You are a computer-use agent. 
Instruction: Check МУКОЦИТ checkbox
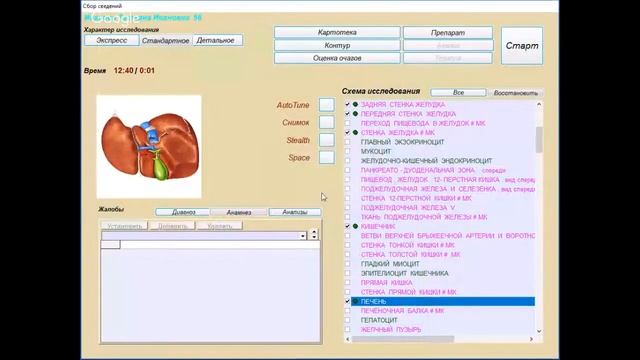click(x=347, y=151)
